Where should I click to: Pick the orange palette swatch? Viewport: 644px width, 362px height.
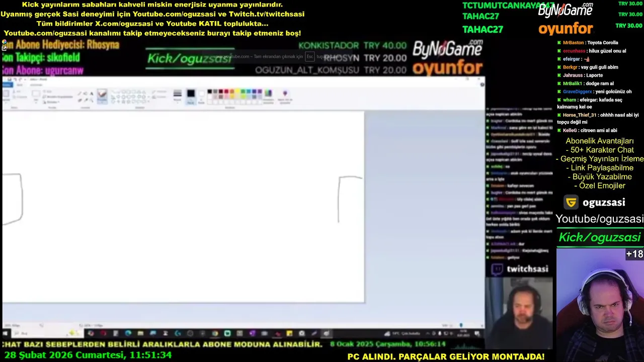click(231, 92)
